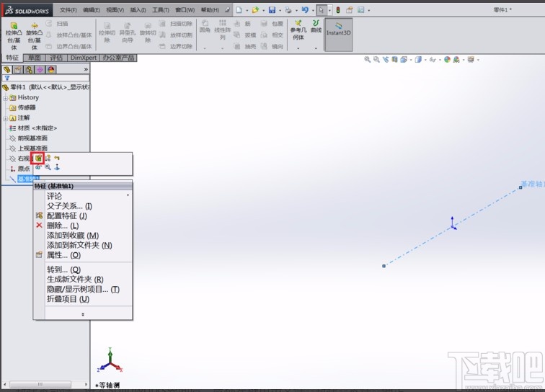Click Zoom to Fit icon in view toolbar
The image size is (545, 392).
click(x=367, y=60)
